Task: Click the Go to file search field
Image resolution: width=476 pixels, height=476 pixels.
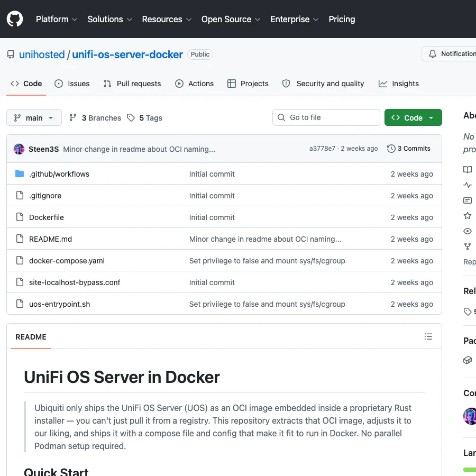Action: pos(326,117)
